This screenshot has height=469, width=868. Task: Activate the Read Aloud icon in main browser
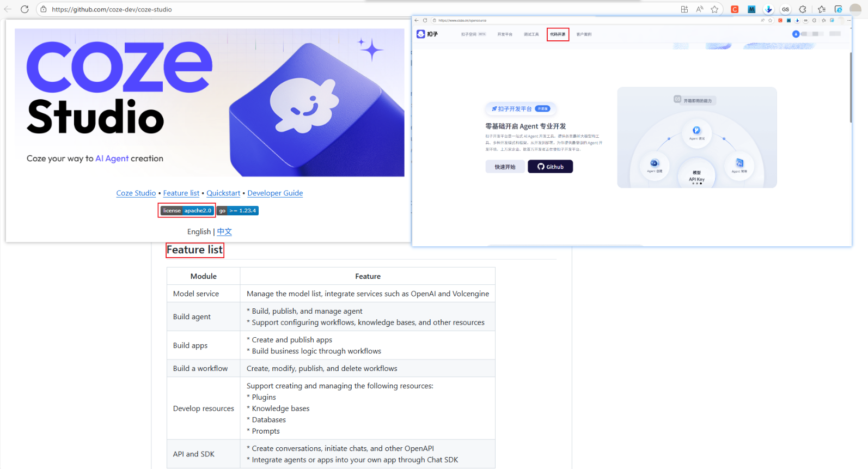(700, 9)
